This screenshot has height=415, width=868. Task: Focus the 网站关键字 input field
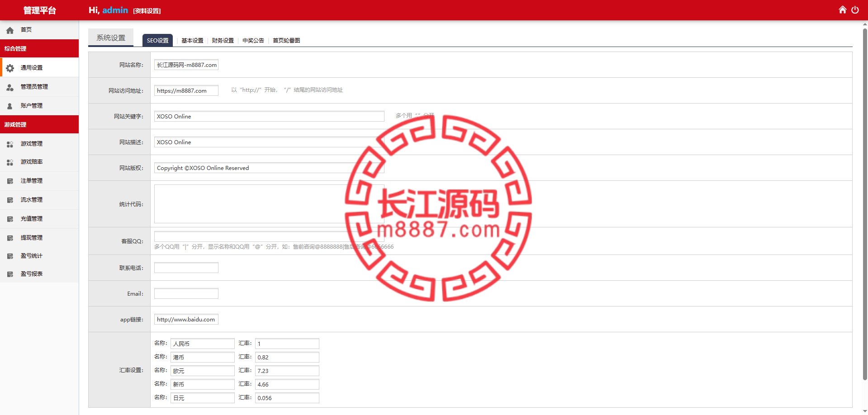click(269, 116)
